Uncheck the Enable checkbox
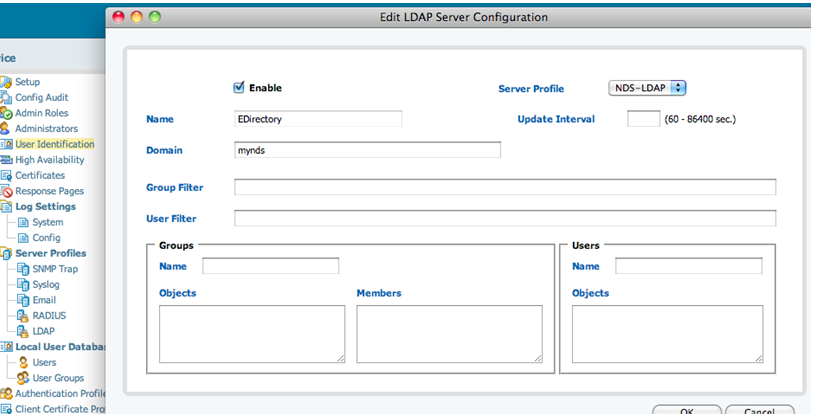This screenshot has height=419, width=818. coord(238,88)
